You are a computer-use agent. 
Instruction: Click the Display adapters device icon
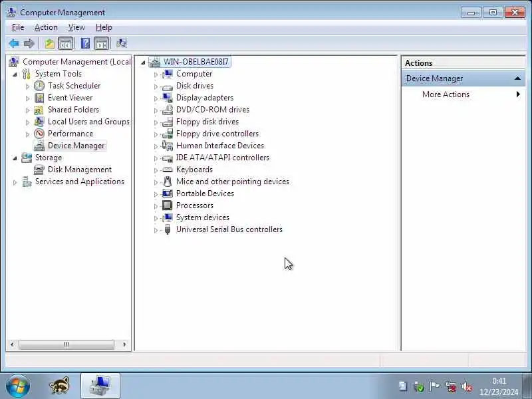point(168,98)
